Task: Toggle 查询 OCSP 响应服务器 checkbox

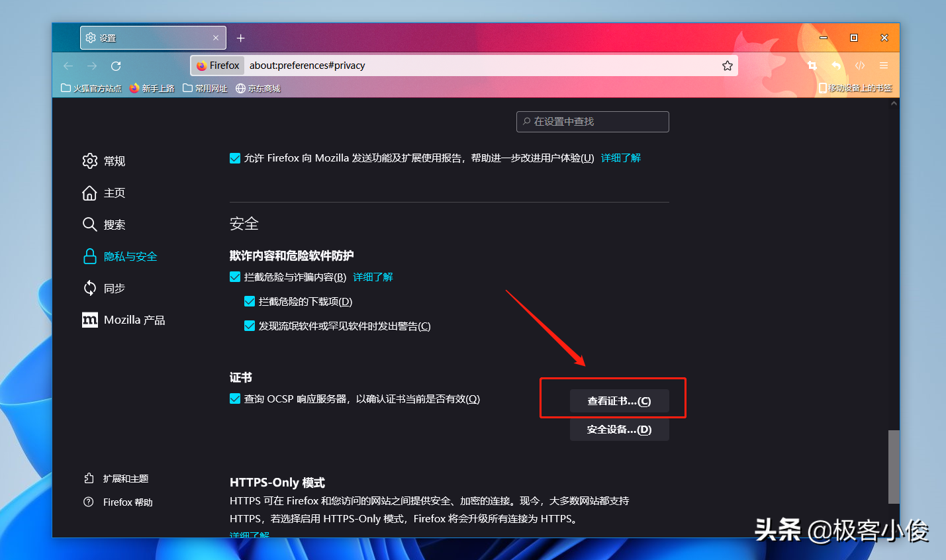Action: tap(235, 398)
